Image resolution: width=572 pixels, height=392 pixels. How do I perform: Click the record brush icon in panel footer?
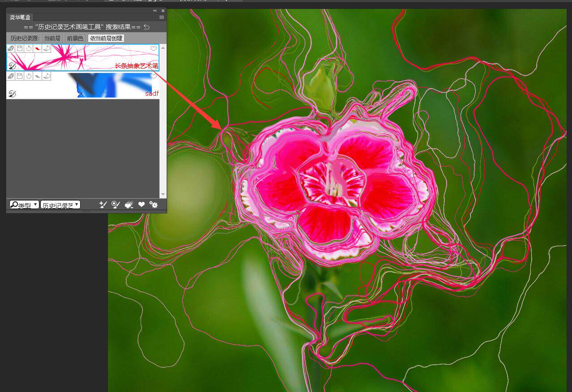coord(116,205)
